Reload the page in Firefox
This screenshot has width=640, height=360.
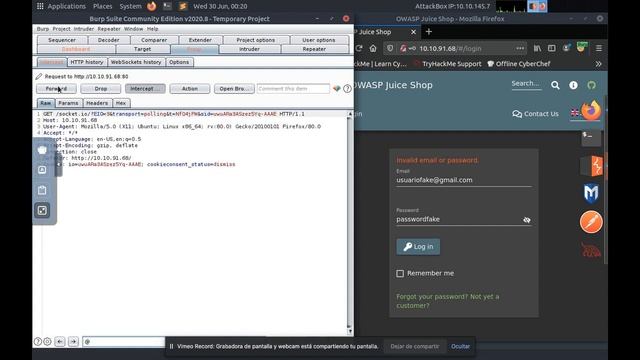[x=359, y=48]
